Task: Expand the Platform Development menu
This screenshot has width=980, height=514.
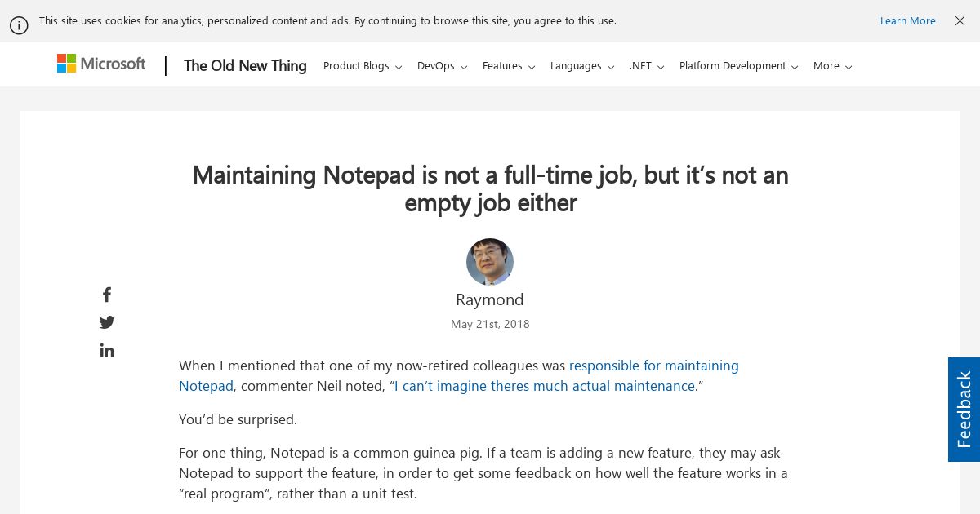Action: coord(738,66)
